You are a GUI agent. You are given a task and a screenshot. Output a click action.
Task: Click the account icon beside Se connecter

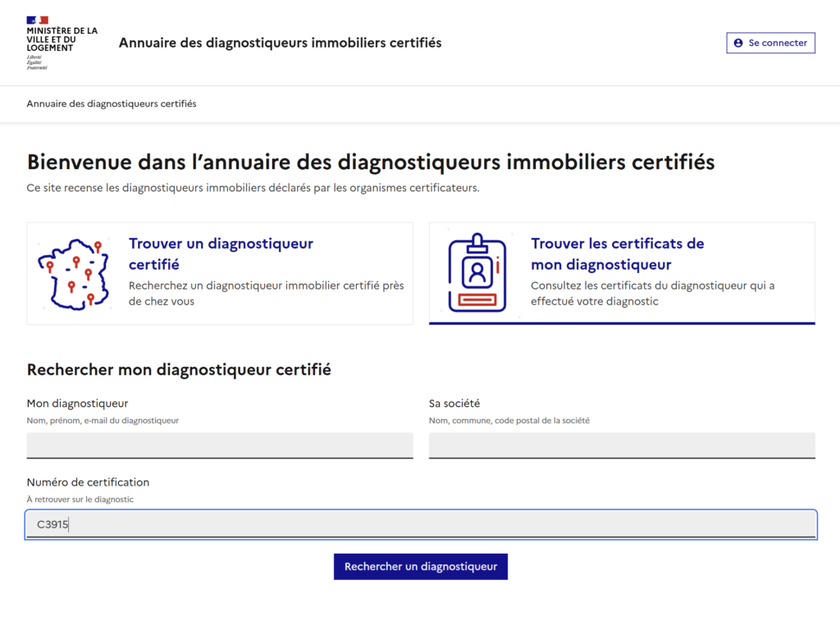[x=741, y=43]
